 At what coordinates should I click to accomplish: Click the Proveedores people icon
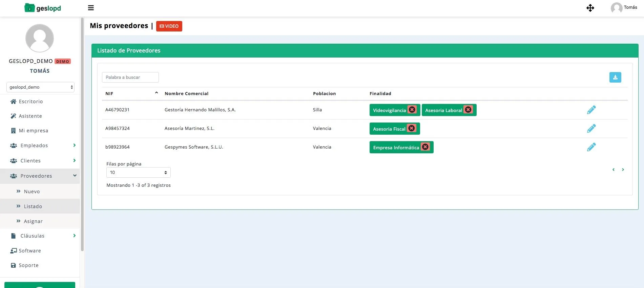[x=14, y=176]
